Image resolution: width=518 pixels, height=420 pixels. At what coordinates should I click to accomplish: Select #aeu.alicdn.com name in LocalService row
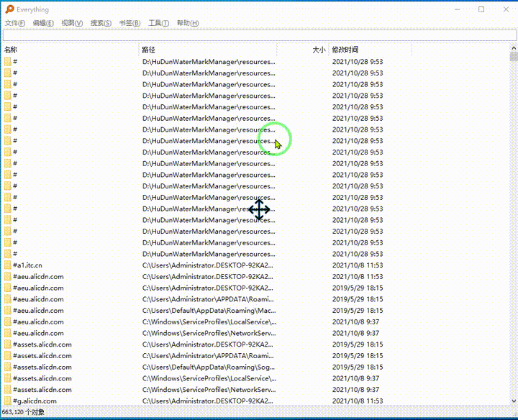click(38, 321)
